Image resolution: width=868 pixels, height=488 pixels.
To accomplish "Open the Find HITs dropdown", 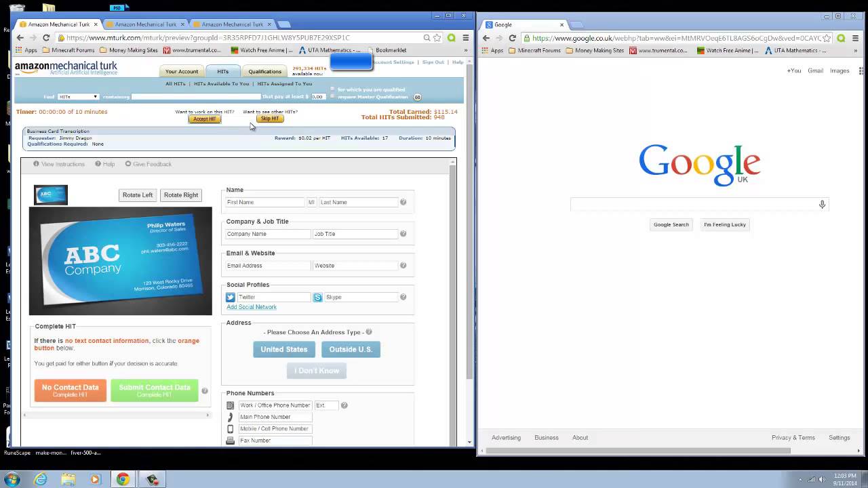I will click(x=78, y=97).
